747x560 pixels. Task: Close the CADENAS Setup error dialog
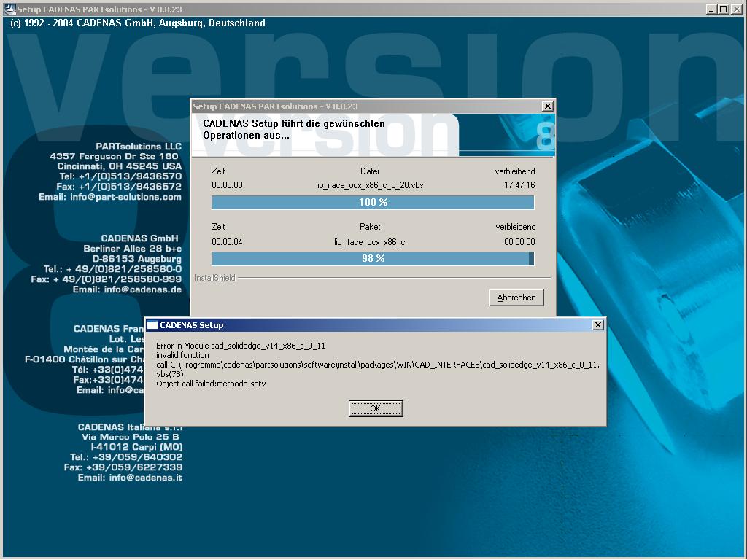tap(598, 325)
